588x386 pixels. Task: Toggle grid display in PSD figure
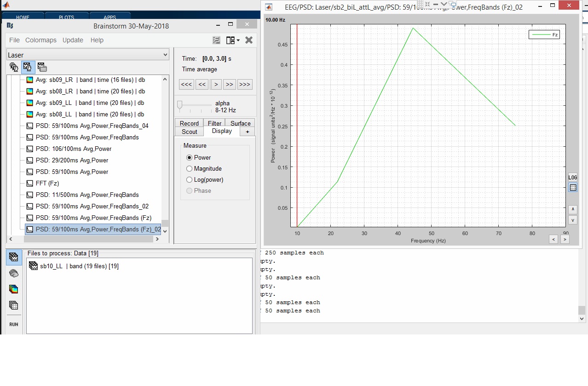[x=573, y=187]
